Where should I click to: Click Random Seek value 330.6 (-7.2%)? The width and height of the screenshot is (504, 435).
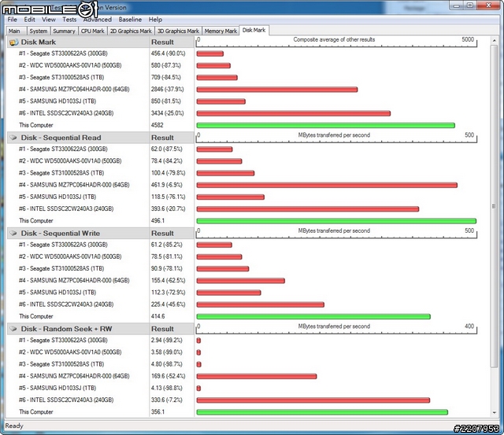click(x=166, y=400)
